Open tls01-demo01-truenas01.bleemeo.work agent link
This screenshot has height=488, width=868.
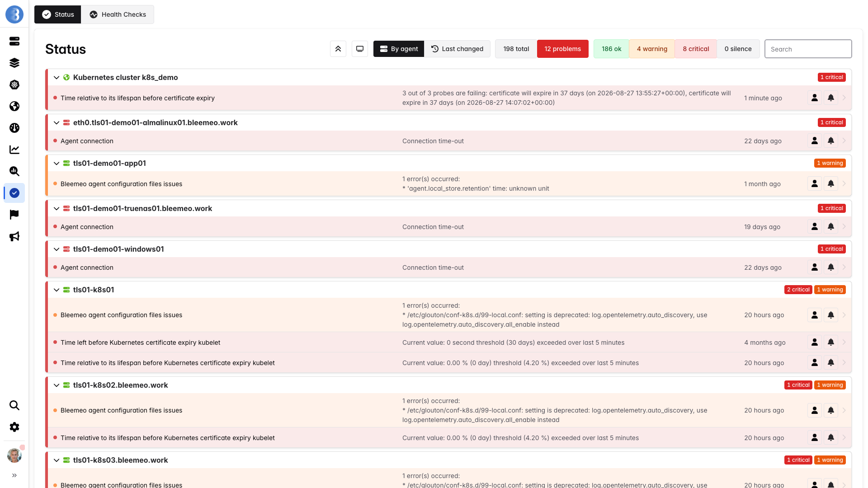(x=142, y=209)
